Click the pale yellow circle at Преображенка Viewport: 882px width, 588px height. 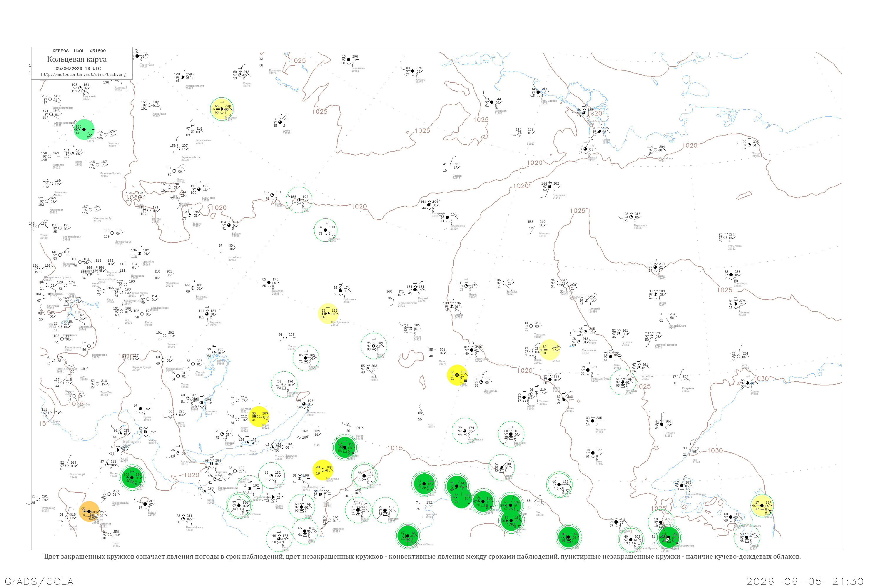tap(328, 313)
